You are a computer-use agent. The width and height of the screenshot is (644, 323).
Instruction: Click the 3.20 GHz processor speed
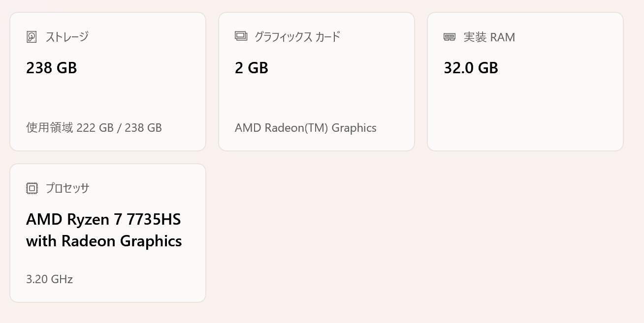[50, 279]
